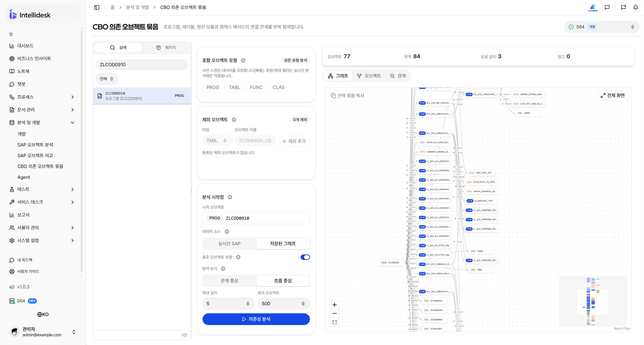Switch to the 그래프 view tab
Image resolution: width=644 pixels, height=345 pixels.
click(x=338, y=76)
